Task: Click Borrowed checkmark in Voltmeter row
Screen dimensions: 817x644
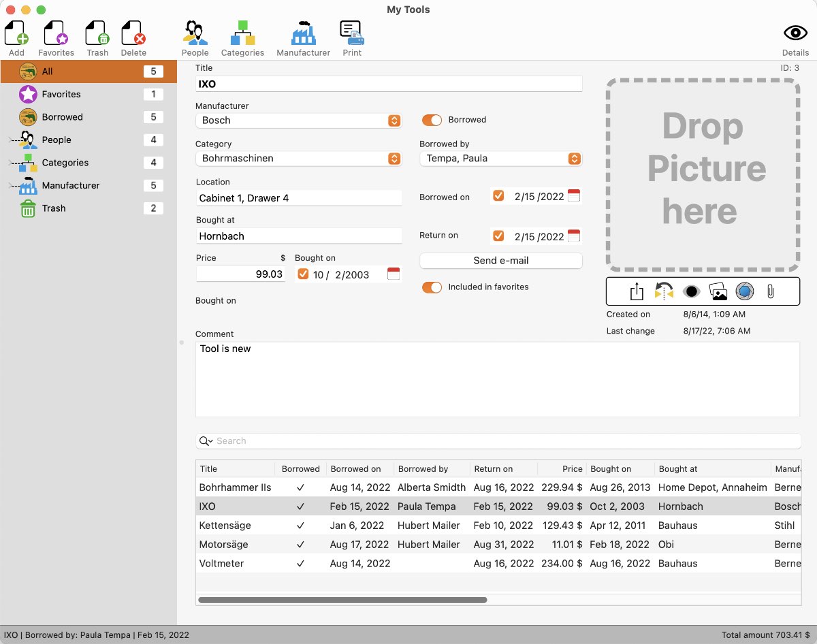Action: [x=300, y=564]
